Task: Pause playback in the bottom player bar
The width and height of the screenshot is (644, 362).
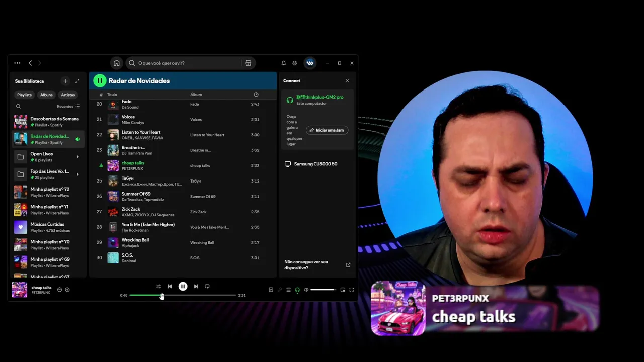Action: (x=183, y=286)
